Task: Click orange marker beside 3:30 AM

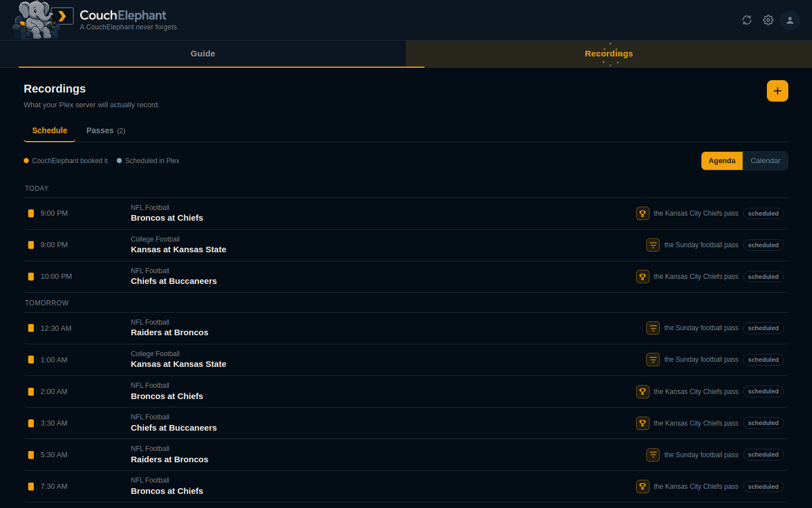Action: [31, 423]
